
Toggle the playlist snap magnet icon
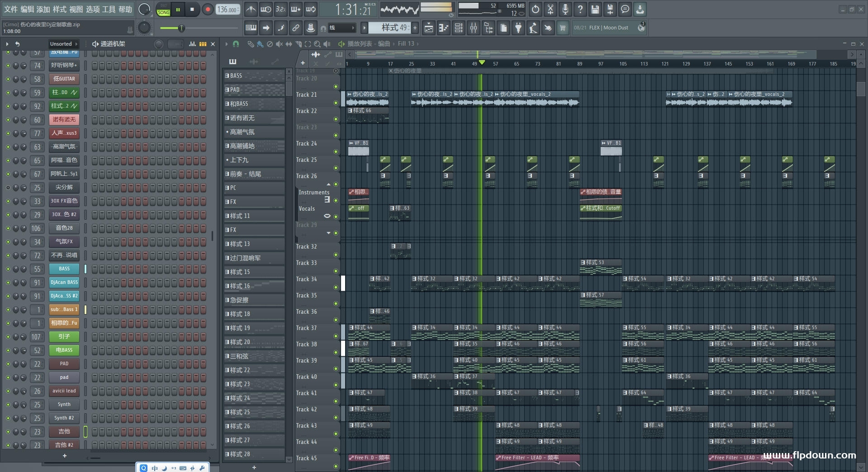point(236,44)
